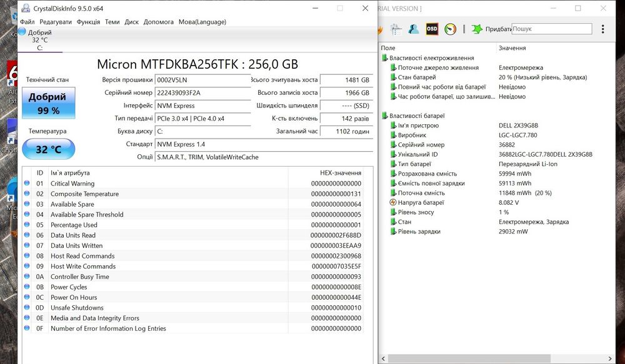Viewport: 625px width, 364px height.
Task: Click the Available Spare Threshold status orb
Action: point(27,214)
